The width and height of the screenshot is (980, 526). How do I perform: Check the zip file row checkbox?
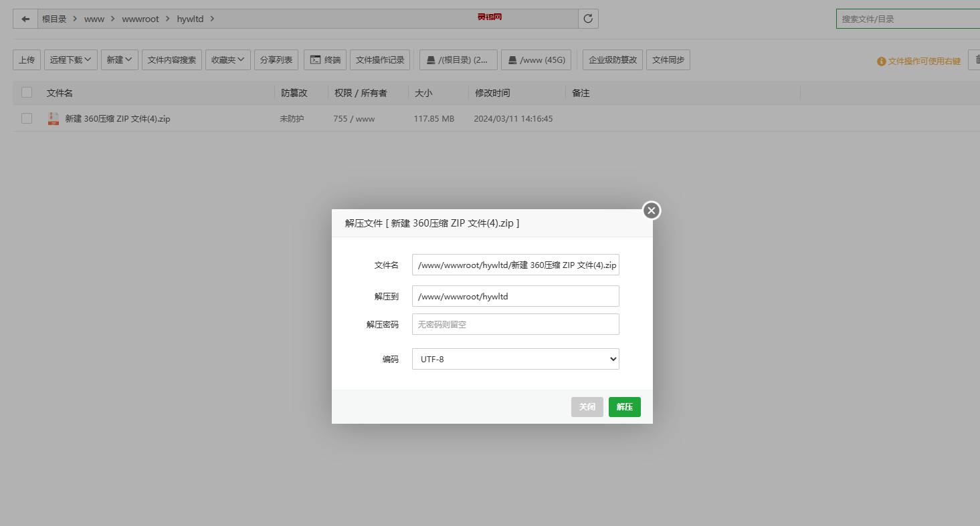coord(27,119)
